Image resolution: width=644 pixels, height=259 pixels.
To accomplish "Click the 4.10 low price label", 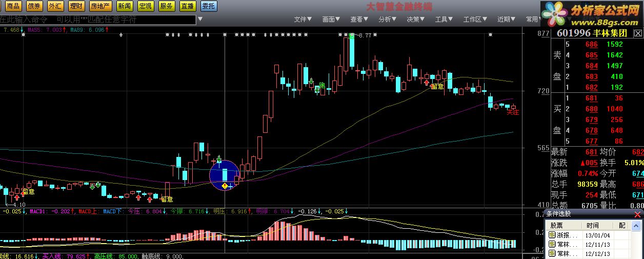I will pos(18,204).
